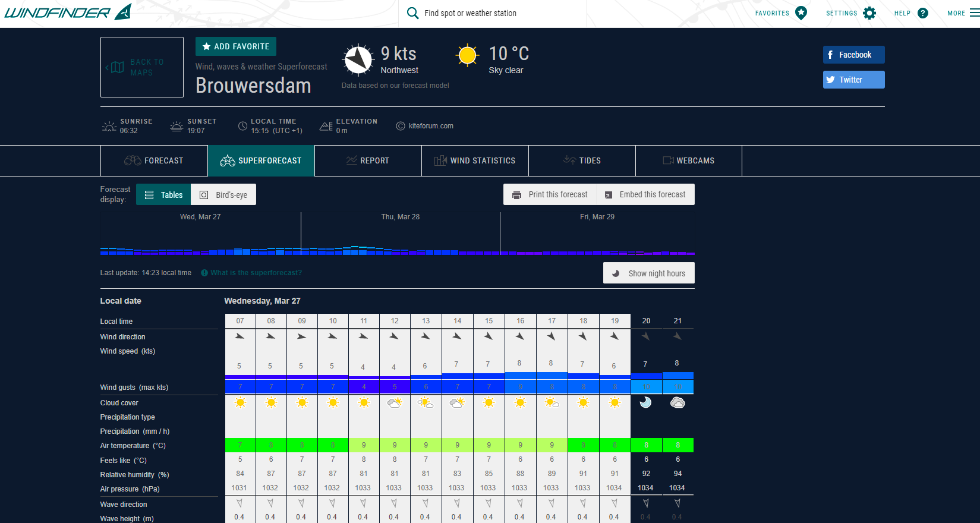Click the Brouwersdam title
Viewport: 980px width, 523px height.
pyautogui.click(x=253, y=86)
